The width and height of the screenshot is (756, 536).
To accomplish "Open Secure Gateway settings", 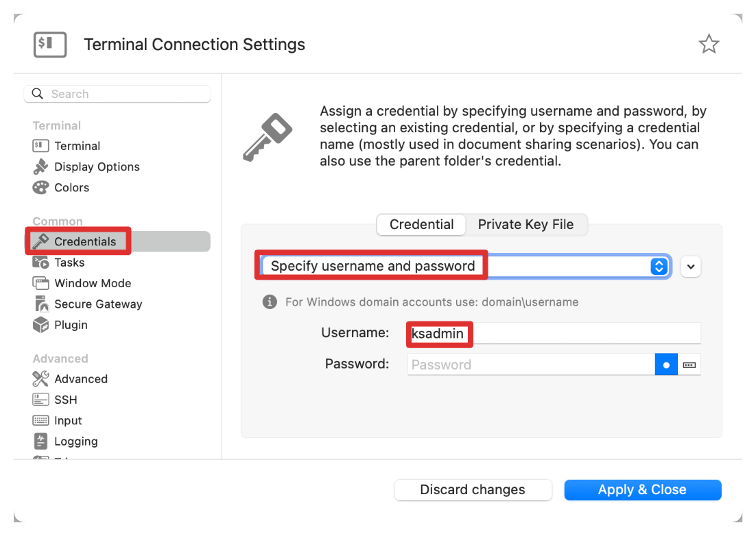I will (97, 304).
